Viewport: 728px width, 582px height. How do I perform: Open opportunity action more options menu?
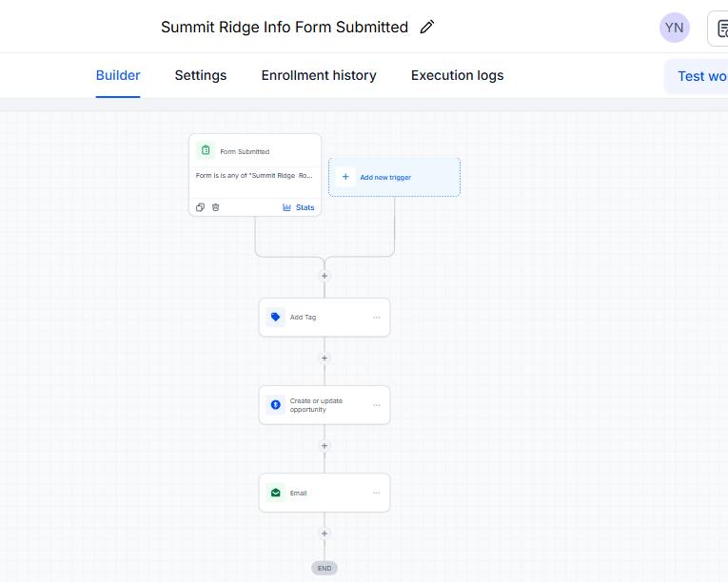(377, 405)
